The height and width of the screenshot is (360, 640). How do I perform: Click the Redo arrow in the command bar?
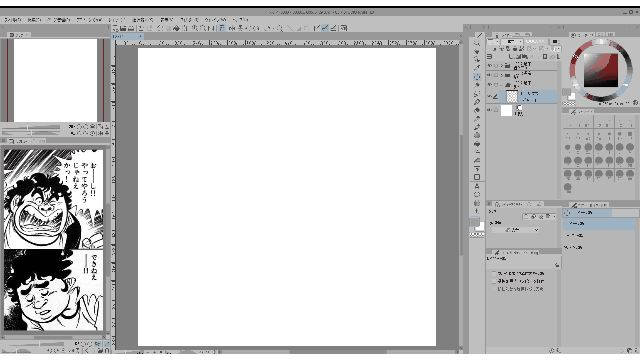150,28
